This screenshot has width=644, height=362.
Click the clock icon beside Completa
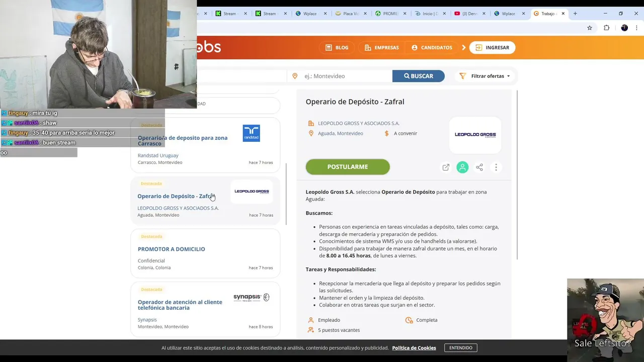[x=409, y=320]
